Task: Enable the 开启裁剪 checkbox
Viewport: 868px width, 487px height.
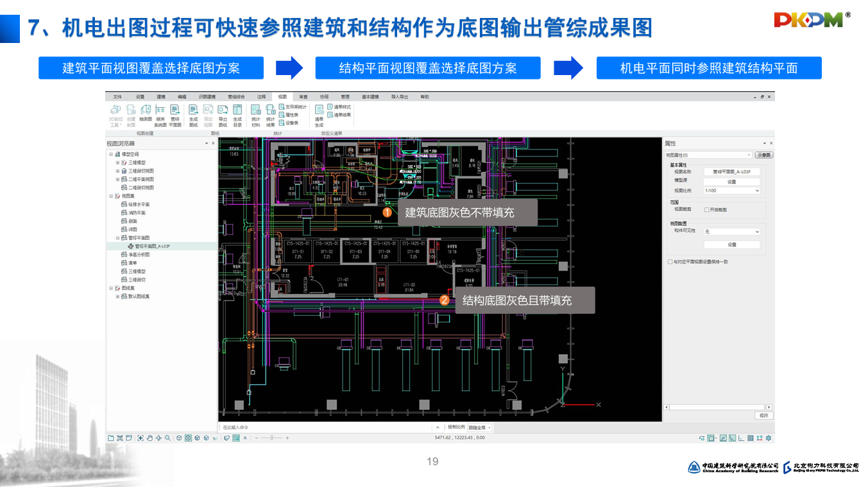Action: tap(707, 210)
